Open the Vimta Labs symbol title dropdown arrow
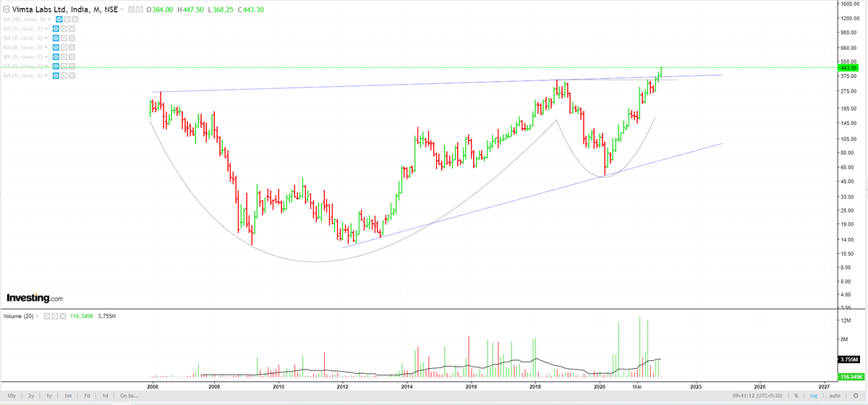Image resolution: width=868 pixels, height=405 pixels. [x=122, y=9]
